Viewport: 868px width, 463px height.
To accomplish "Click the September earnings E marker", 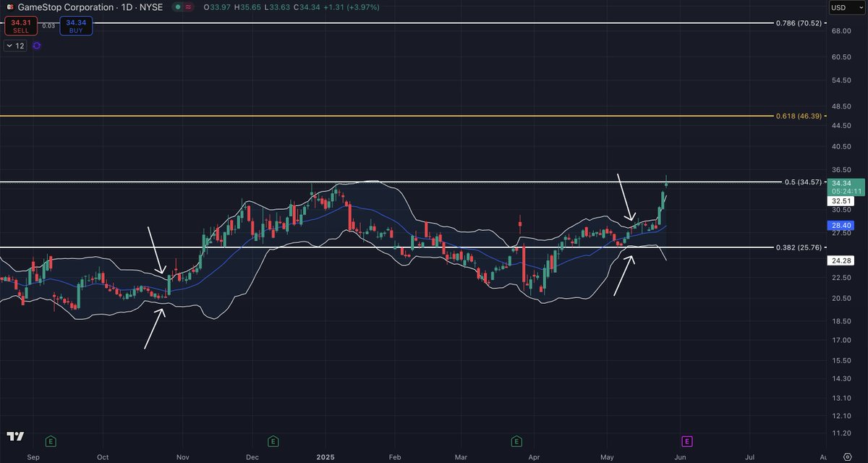I will click(51, 441).
